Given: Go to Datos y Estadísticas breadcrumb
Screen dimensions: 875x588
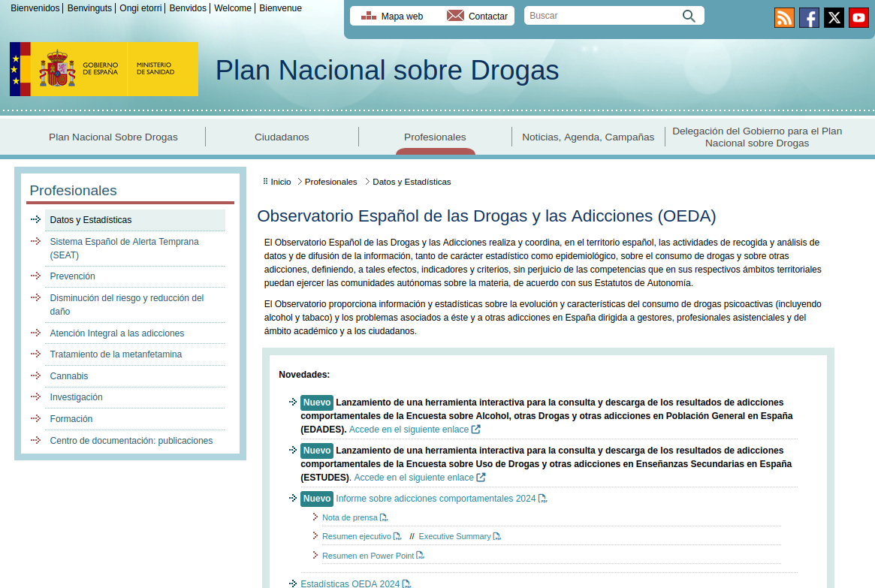Looking at the screenshot, I should pyautogui.click(x=412, y=182).
